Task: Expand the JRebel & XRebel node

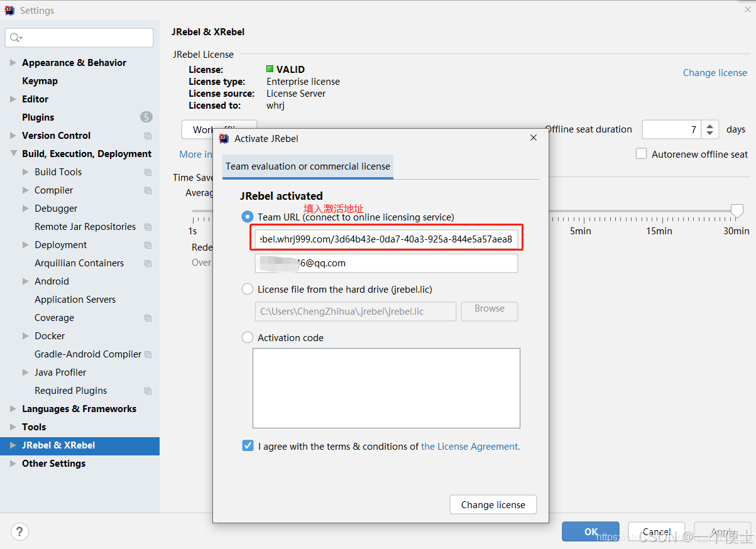Action: coord(13,445)
